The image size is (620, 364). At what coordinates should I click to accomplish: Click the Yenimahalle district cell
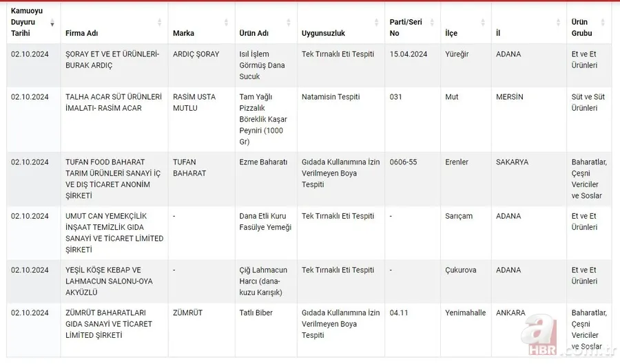pos(465,313)
